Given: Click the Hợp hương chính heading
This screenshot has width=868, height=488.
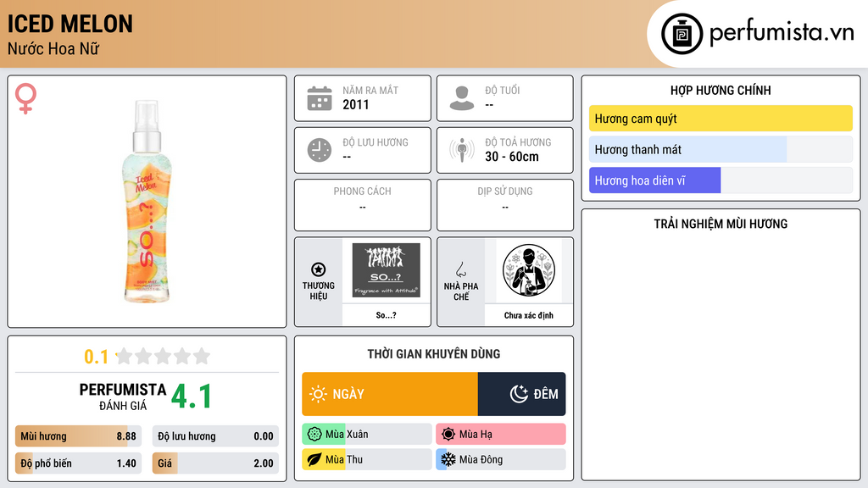Looking at the screenshot, I should coord(721,90).
